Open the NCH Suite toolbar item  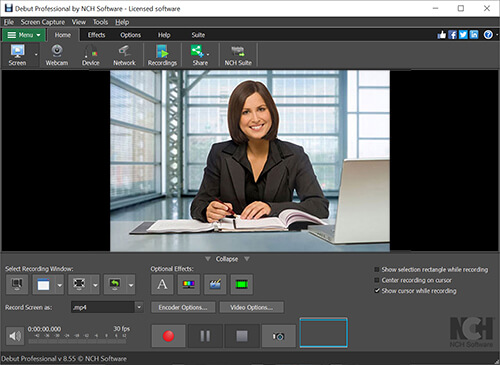tap(238, 55)
